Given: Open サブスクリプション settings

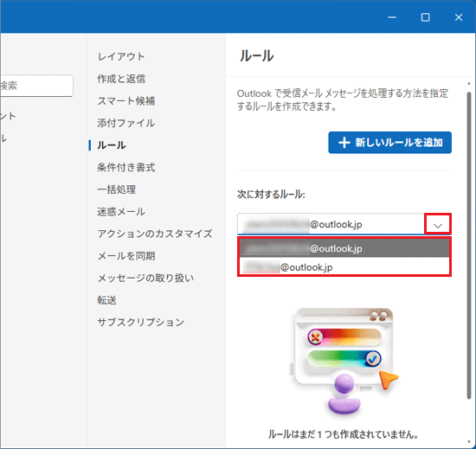Looking at the screenshot, I should (x=140, y=323).
